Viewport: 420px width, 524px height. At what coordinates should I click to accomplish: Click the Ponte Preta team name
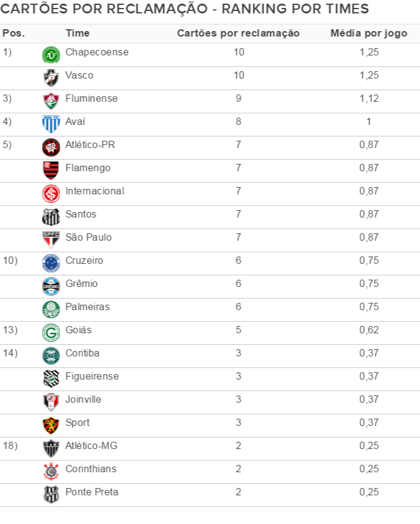click(92, 492)
